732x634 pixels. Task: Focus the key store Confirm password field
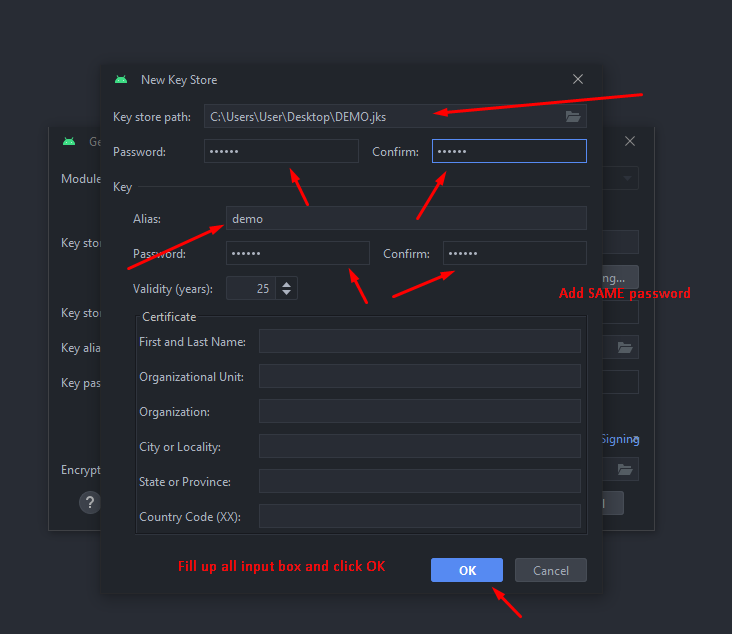tap(509, 151)
